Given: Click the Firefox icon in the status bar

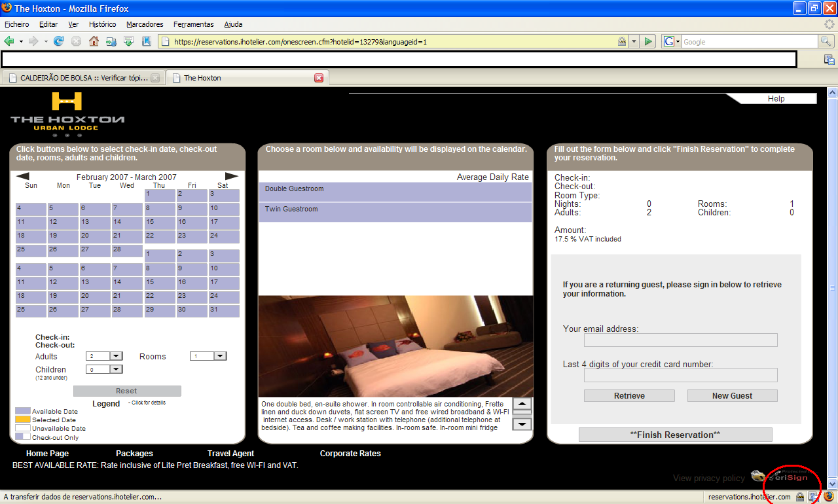Looking at the screenshot, I should click(829, 497).
